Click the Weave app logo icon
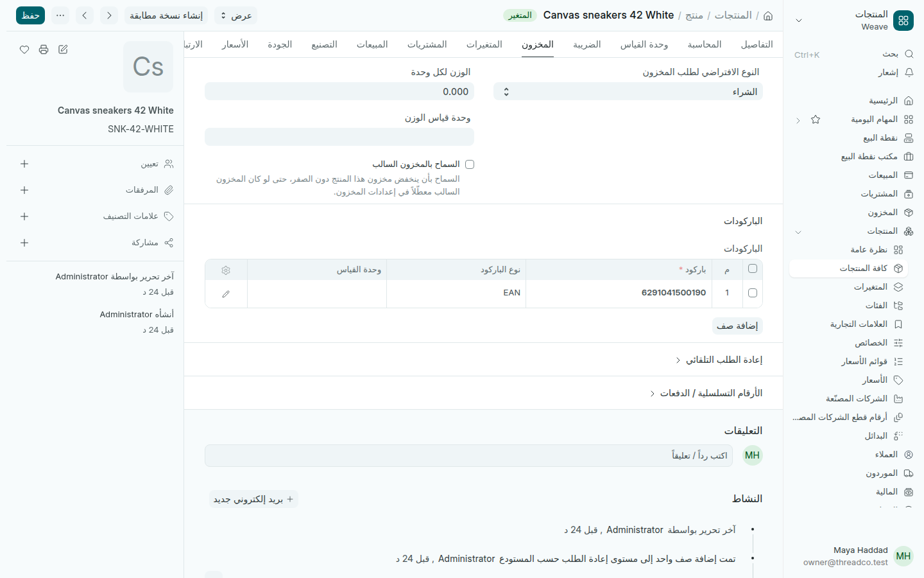This screenshot has width=924, height=578. pos(903,21)
